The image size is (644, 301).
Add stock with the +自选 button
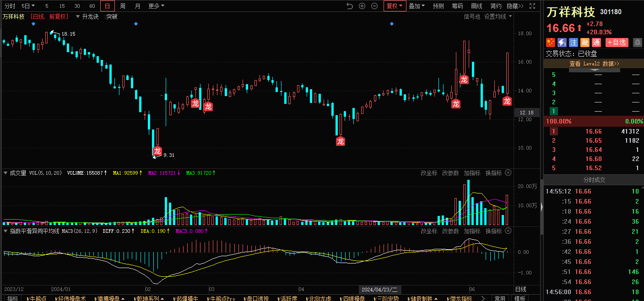617,43
